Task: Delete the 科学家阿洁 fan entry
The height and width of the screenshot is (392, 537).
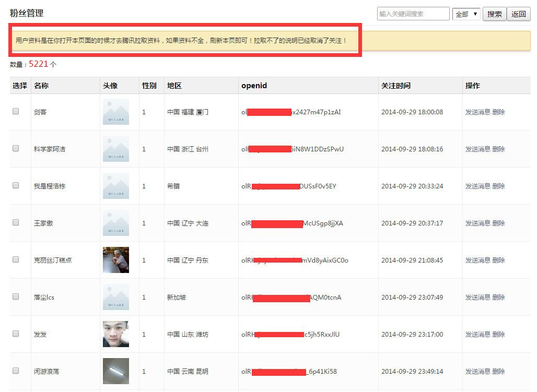Action: coord(498,149)
